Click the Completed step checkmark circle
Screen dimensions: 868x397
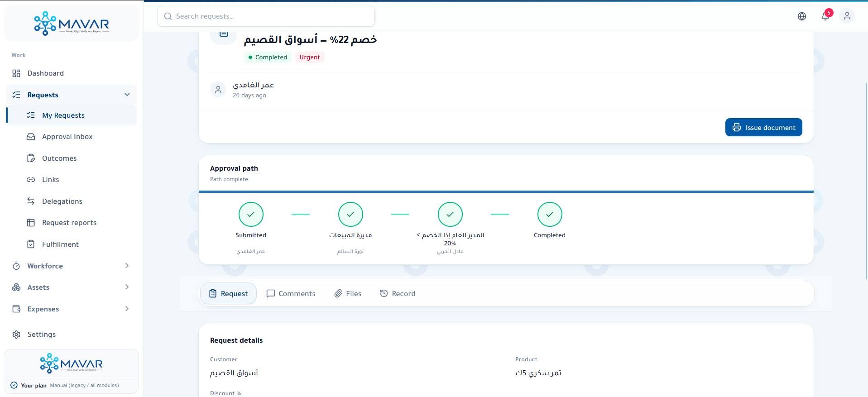pos(550,214)
